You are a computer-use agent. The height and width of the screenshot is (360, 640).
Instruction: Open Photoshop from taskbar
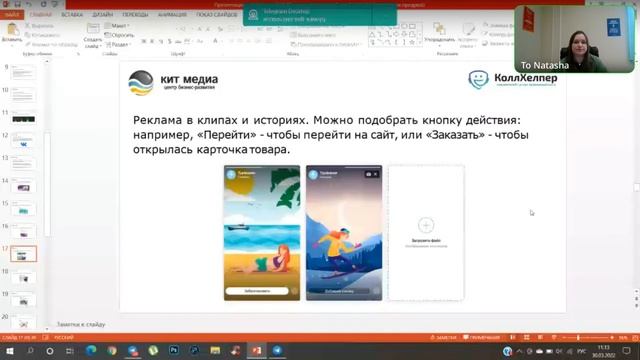click(x=174, y=351)
